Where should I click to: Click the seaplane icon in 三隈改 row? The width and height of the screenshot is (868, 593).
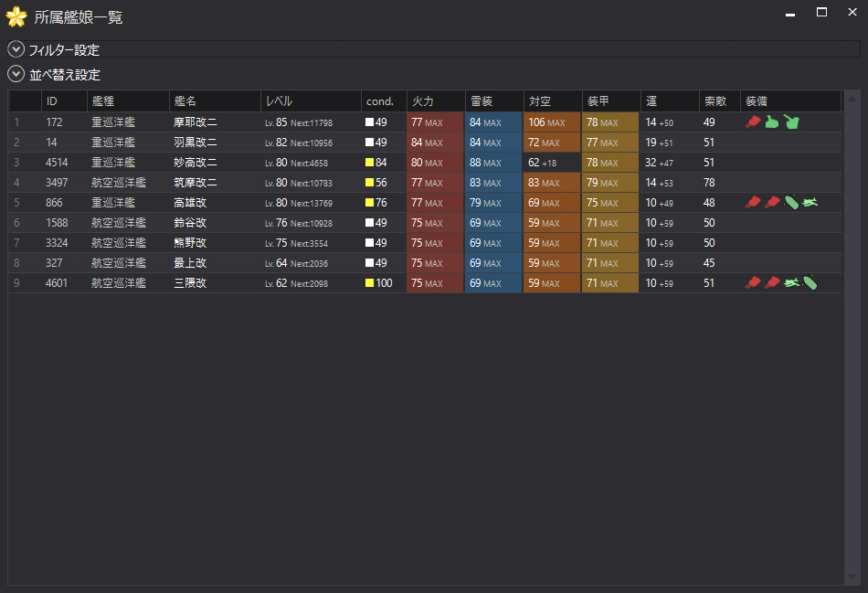[x=791, y=283]
